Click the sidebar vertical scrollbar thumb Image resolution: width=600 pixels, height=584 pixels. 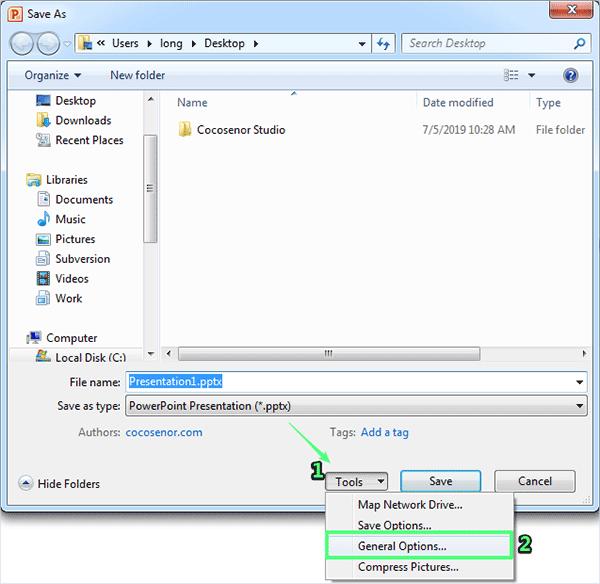[150, 189]
